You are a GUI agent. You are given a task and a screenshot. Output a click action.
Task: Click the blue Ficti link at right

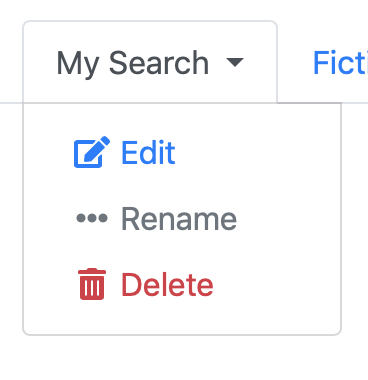tap(340, 63)
